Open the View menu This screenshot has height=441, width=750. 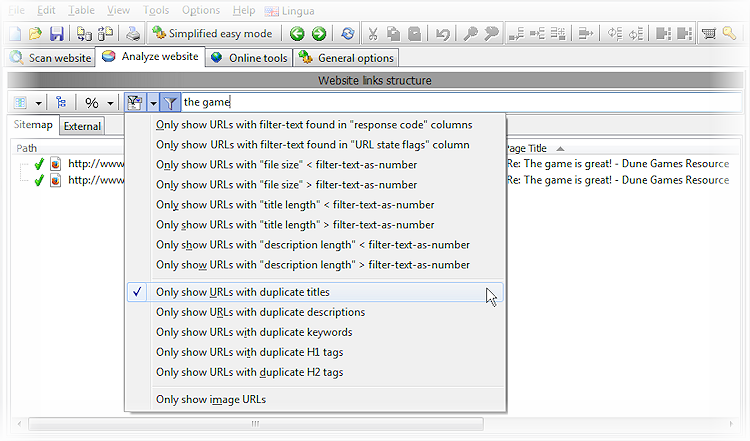click(x=118, y=10)
